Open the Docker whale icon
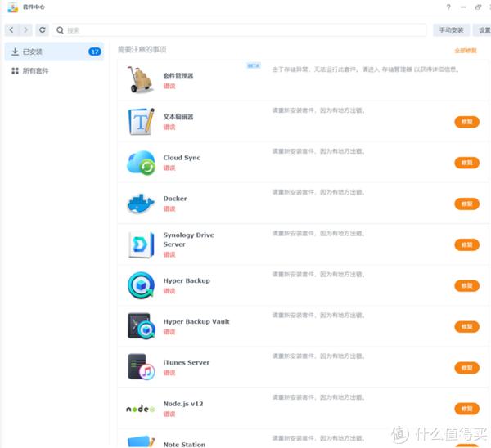Viewport: 491px width, 448px height. pyautogui.click(x=141, y=204)
